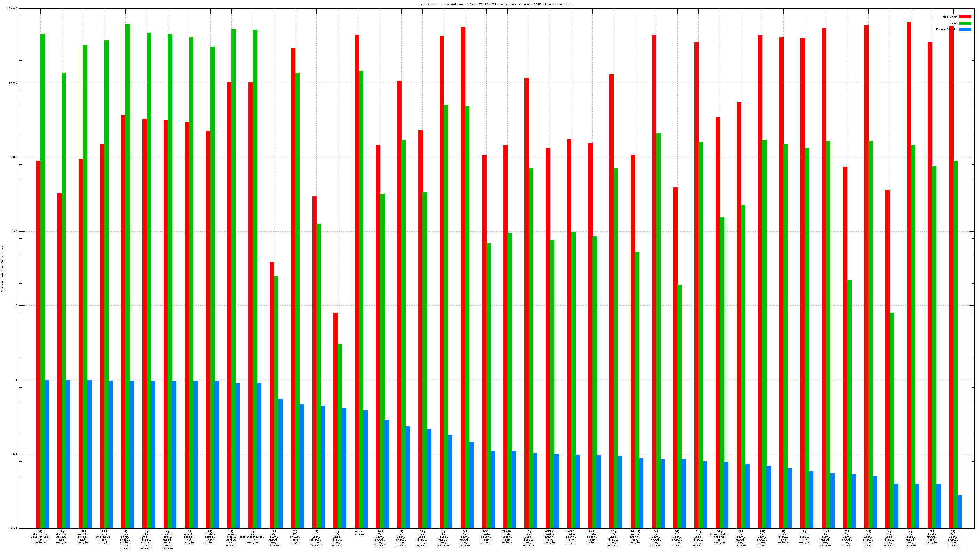
Task: Click the zen.spamhaus.org x-axis label
Action: click(104, 536)
